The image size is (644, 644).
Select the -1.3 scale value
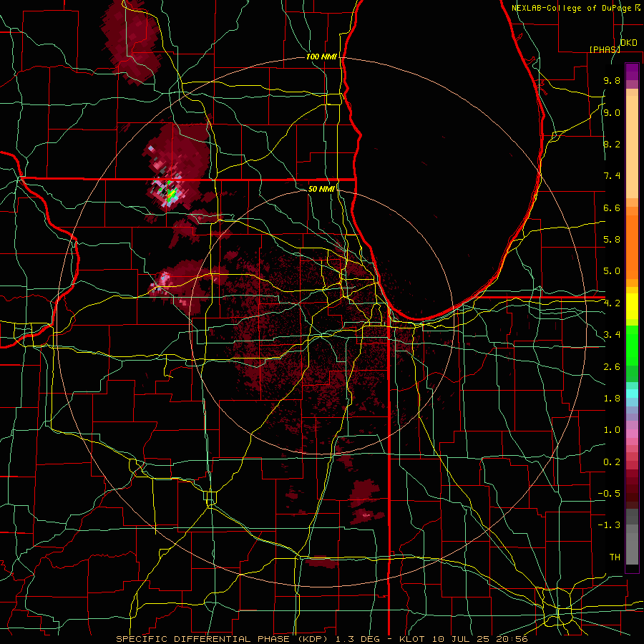click(609, 525)
